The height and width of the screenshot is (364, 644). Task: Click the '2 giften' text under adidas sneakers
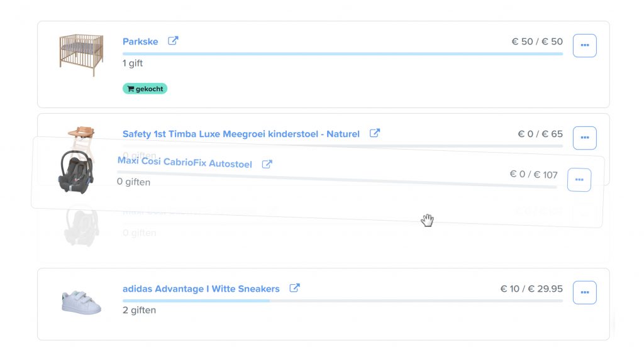[139, 310]
